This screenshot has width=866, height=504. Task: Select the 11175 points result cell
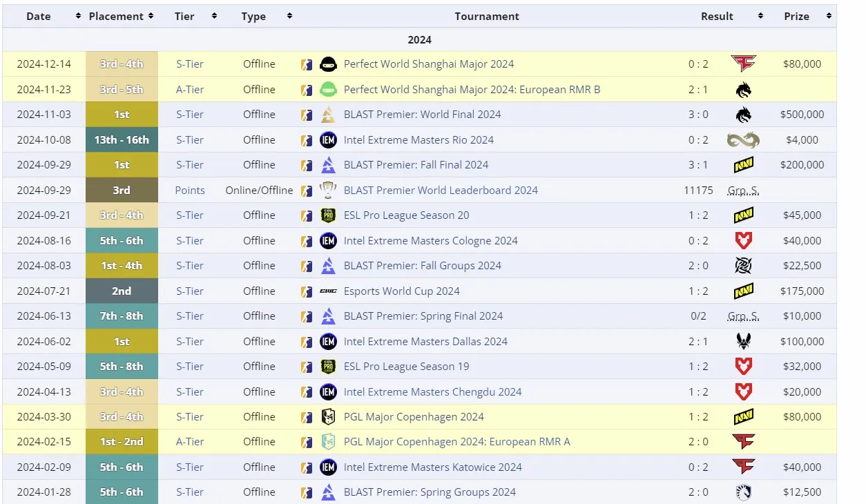click(x=698, y=190)
